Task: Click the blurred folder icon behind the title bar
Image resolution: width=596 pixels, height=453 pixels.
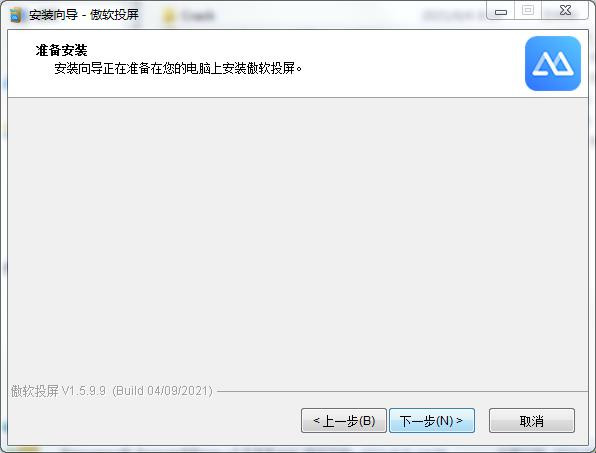Action: pos(168,16)
